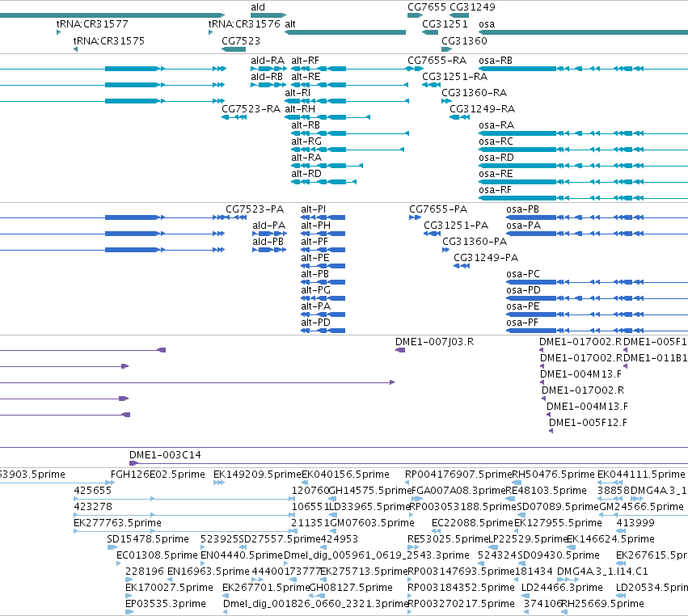Click the EC22088.5prime EST label
The image size is (688, 616).
pos(472,523)
